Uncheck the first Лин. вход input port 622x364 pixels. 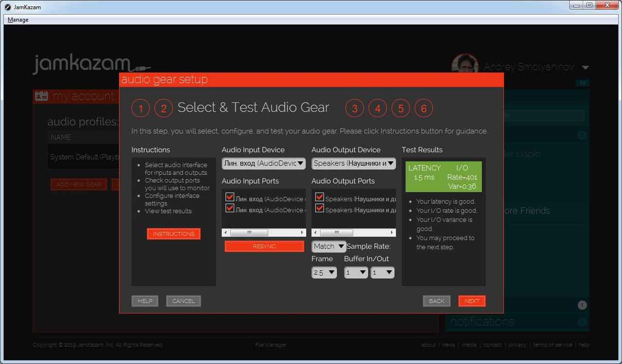230,197
